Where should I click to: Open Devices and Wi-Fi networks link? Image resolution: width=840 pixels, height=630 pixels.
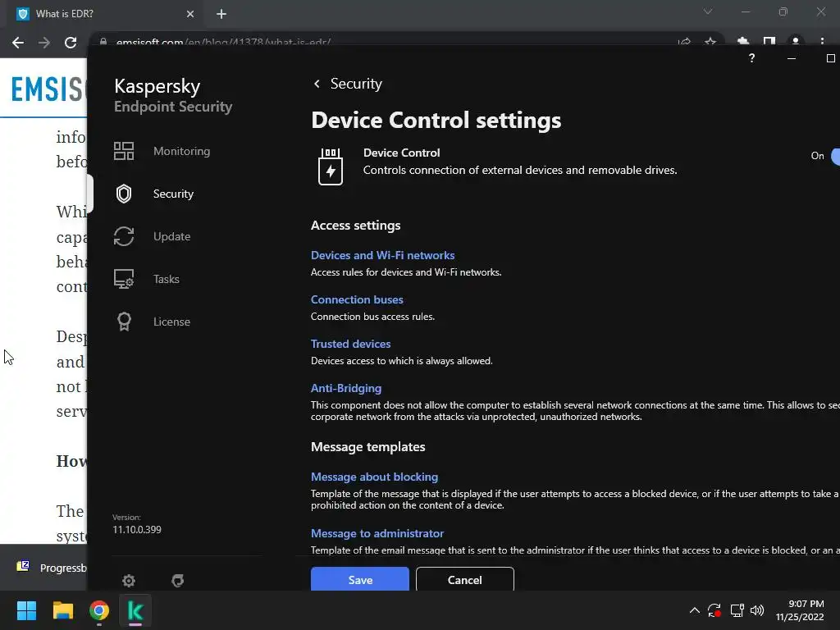click(382, 256)
